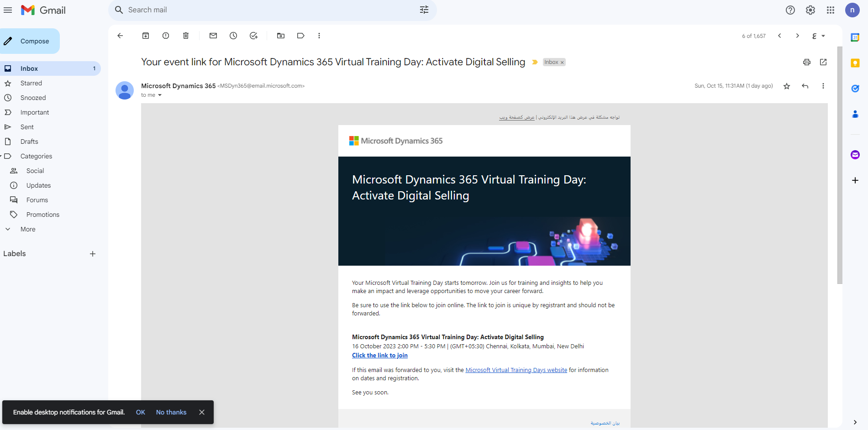868x430 pixels.
Task: Open the Compose window
Action: (30, 41)
